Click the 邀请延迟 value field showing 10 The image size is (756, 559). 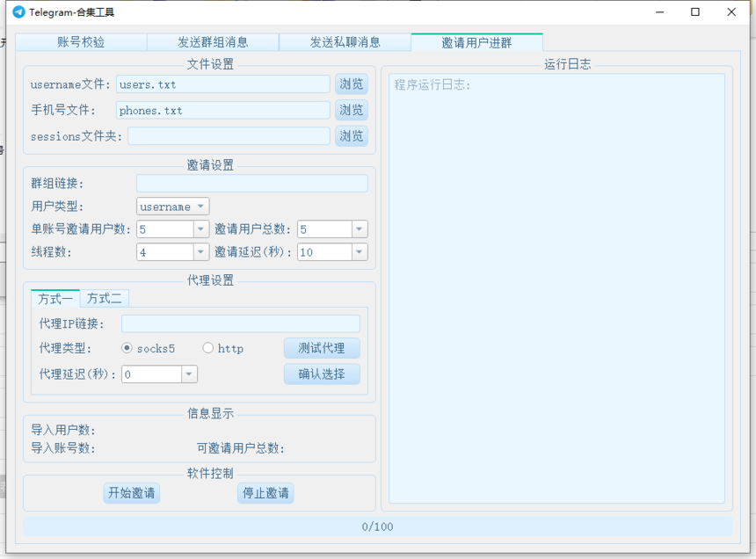(325, 251)
